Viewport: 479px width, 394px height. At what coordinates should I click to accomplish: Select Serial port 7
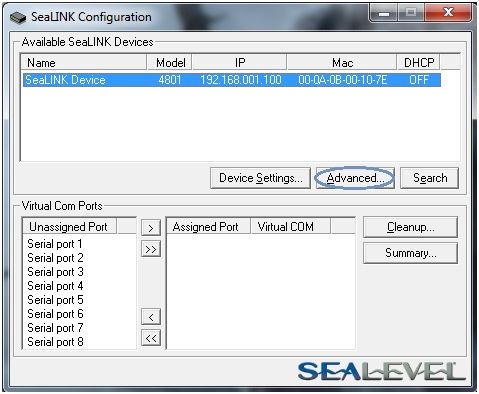click(55, 328)
